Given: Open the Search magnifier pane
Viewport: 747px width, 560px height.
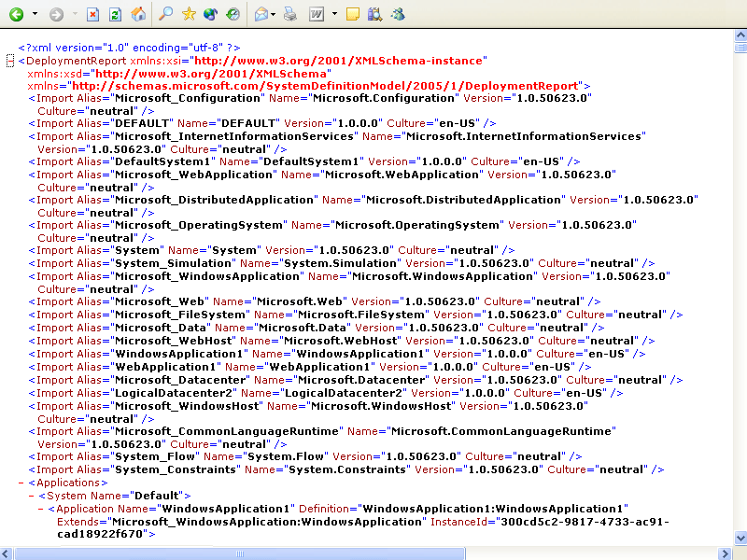Looking at the screenshot, I should (165, 14).
